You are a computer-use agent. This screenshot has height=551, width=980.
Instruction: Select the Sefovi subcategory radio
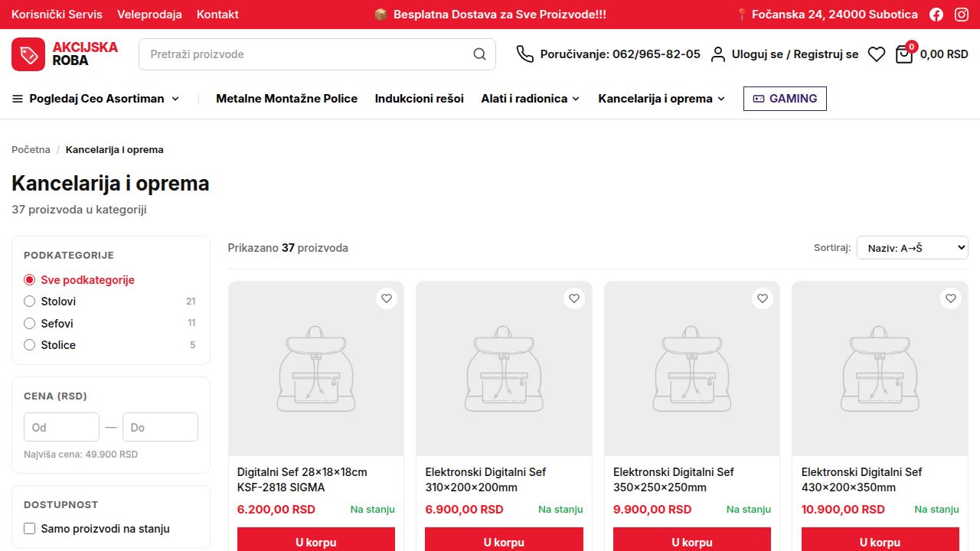(x=30, y=324)
